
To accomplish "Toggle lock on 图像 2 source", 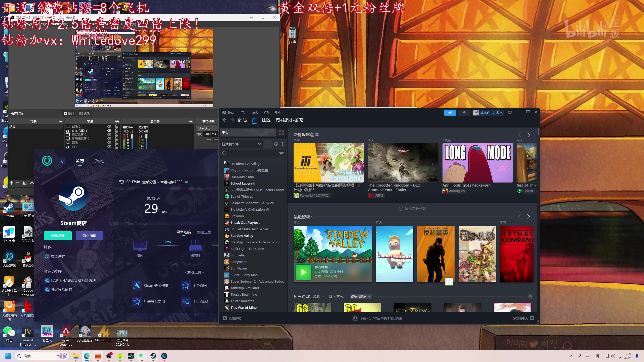I will [x=116, y=126].
